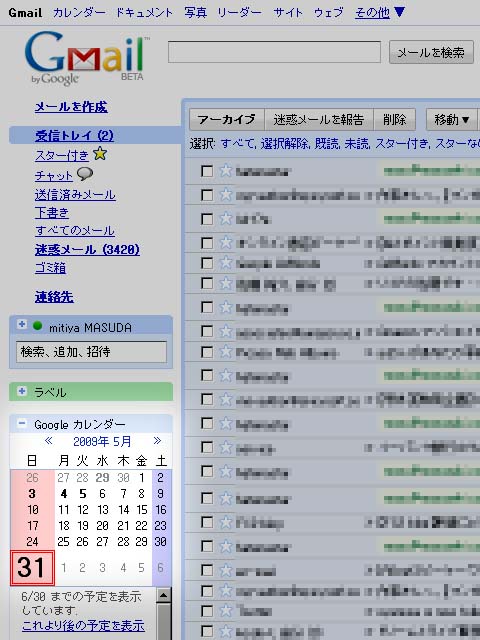Star the tenth message in the inbox list

pos(225,375)
